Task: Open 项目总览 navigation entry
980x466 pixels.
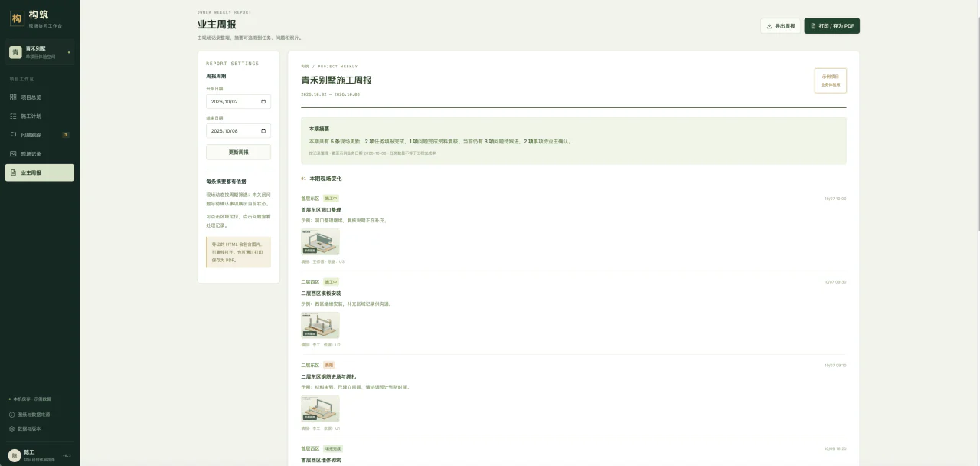Action: 40,97
